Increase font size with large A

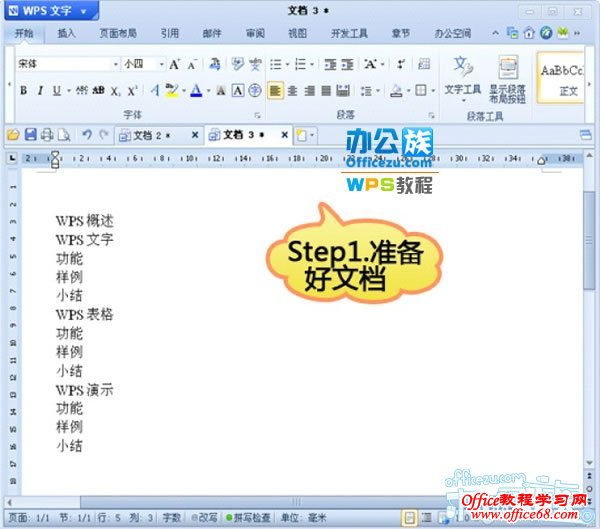coord(174,64)
